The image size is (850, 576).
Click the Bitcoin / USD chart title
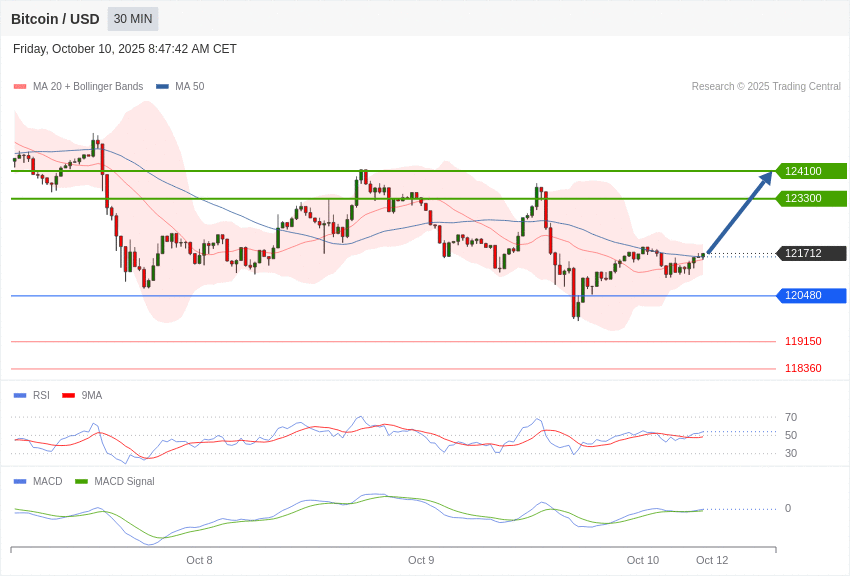55,19
